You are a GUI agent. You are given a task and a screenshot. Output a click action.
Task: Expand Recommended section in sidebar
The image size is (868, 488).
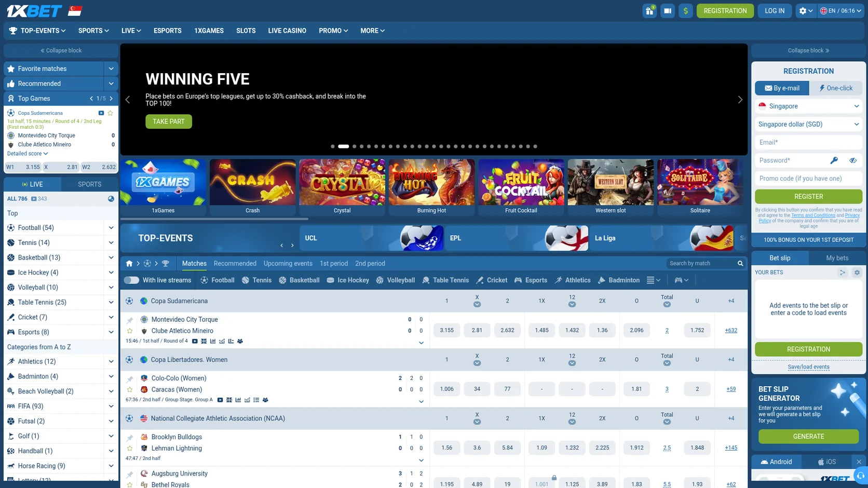pos(111,84)
